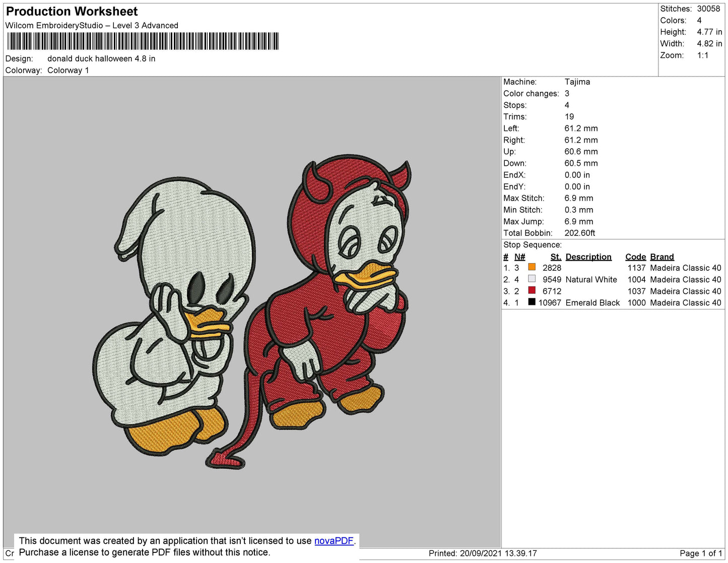
Task: Click the Max Jump value '6.9 mm'
Action: click(x=579, y=222)
